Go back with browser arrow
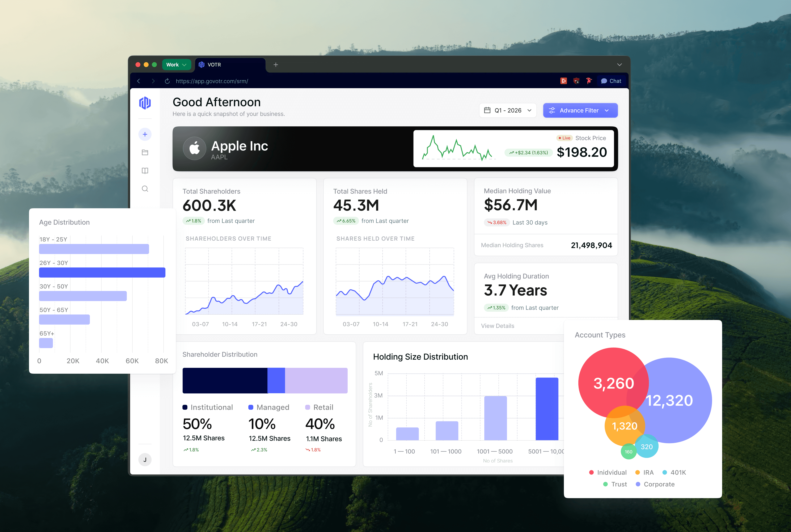The width and height of the screenshot is (791, 532). point(138,81)
